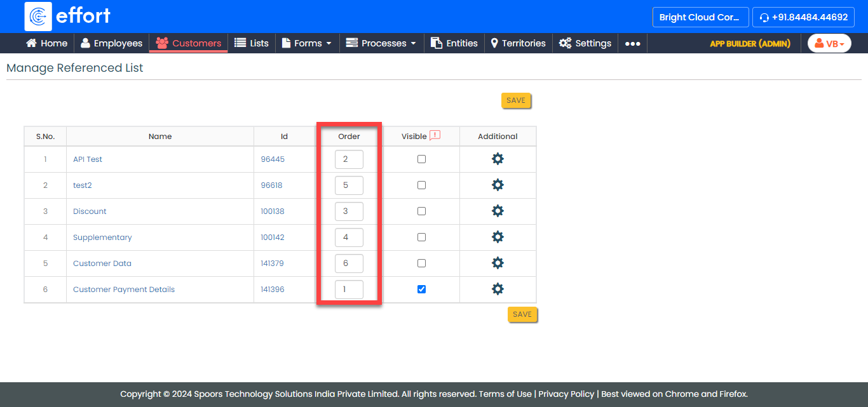Click the gear icon in Discount row
The height and width of the screenshot is (407, 868).
click(498, 211)
